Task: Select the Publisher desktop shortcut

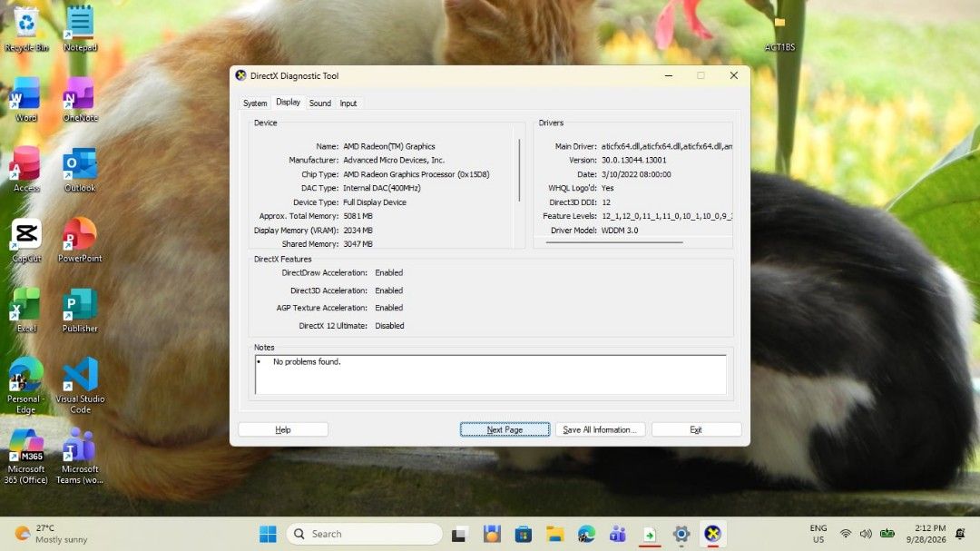Action: (80, 310)
